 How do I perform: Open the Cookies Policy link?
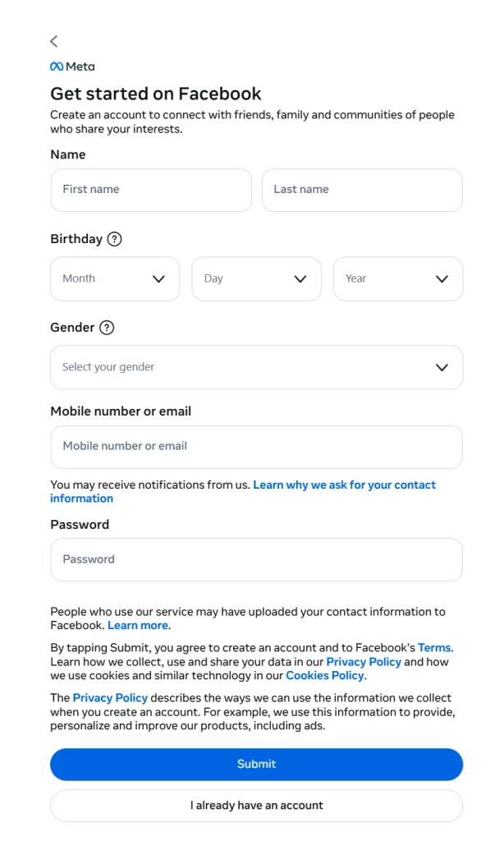pyautogui.click(x=324, y=675)
